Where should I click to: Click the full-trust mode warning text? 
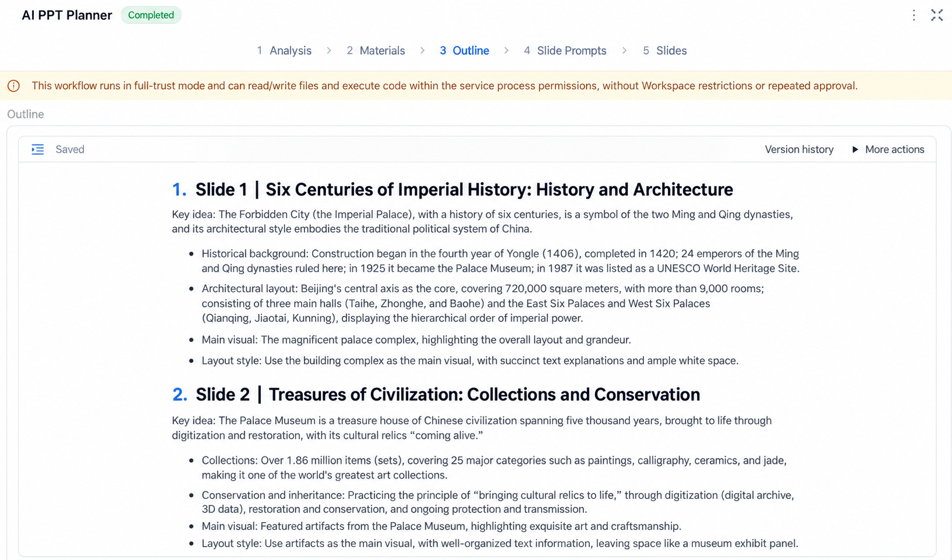[x=444, y=86]
